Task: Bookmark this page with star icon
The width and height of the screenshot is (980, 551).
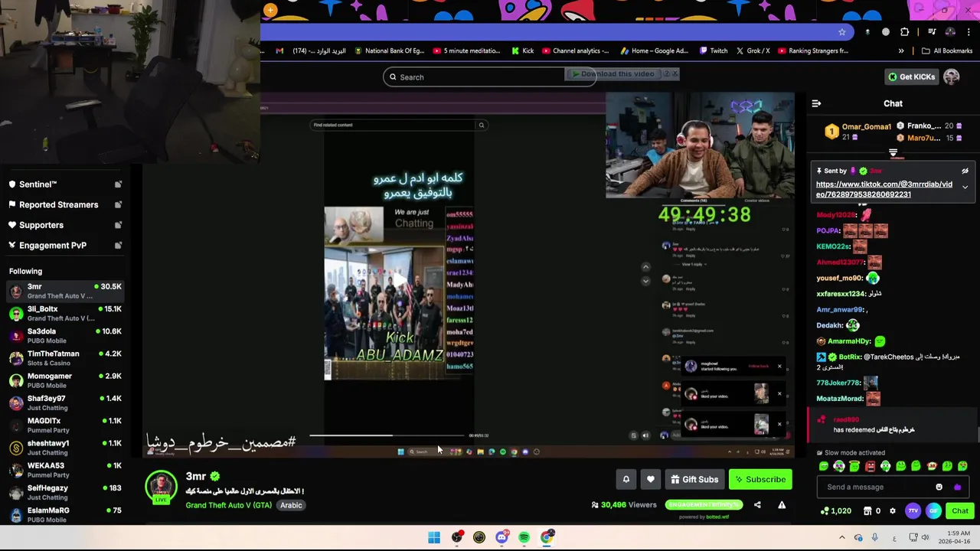Action: tap(841, 32)
